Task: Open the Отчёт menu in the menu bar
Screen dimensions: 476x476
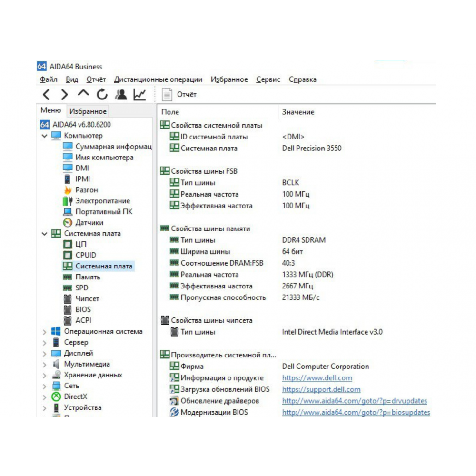Action: 96,79
